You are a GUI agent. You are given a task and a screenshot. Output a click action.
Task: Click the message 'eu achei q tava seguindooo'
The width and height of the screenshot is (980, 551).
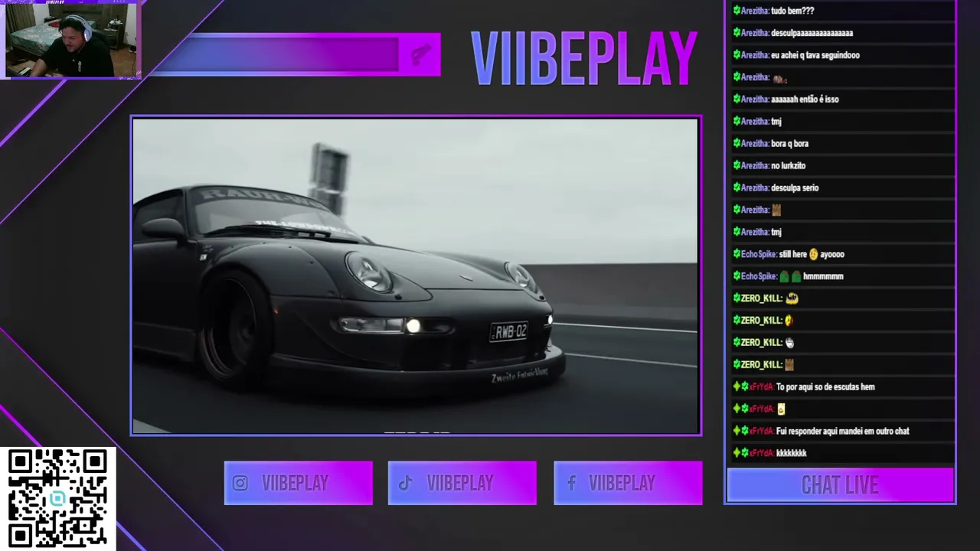pos(815,55)
